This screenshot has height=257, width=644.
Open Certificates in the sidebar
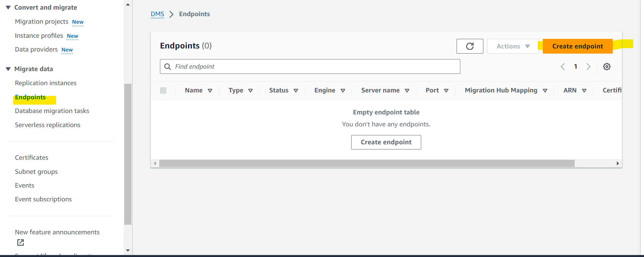pyautogui.click(x=32, y=158)
